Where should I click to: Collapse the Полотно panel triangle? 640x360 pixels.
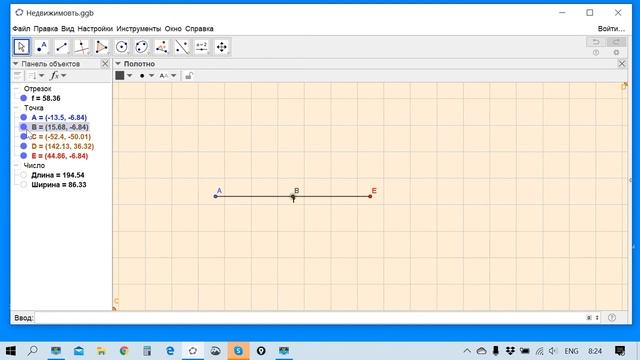[118, 64]
